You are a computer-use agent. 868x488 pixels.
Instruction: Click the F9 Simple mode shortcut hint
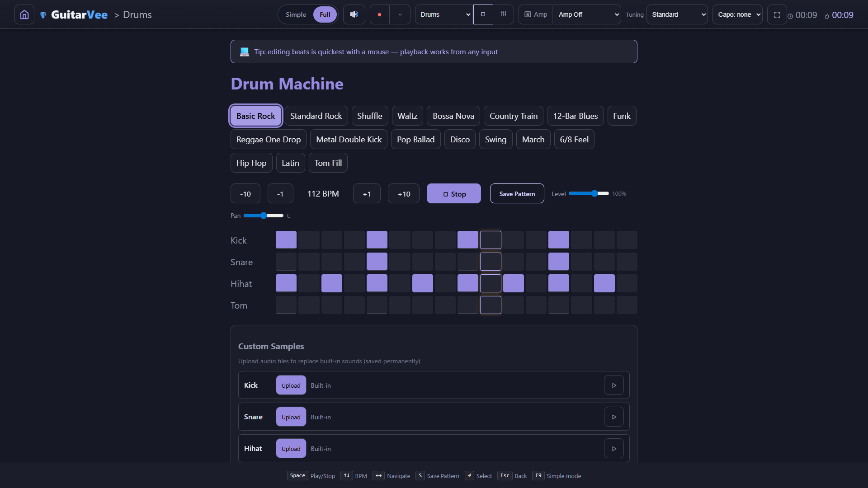tap(557, 476)
